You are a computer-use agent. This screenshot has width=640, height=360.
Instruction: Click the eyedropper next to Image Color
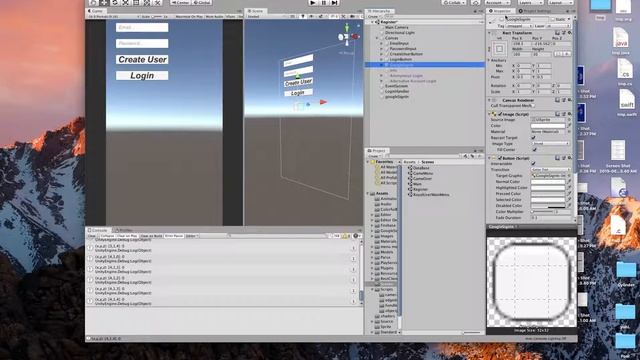click(x=569, y=126)
